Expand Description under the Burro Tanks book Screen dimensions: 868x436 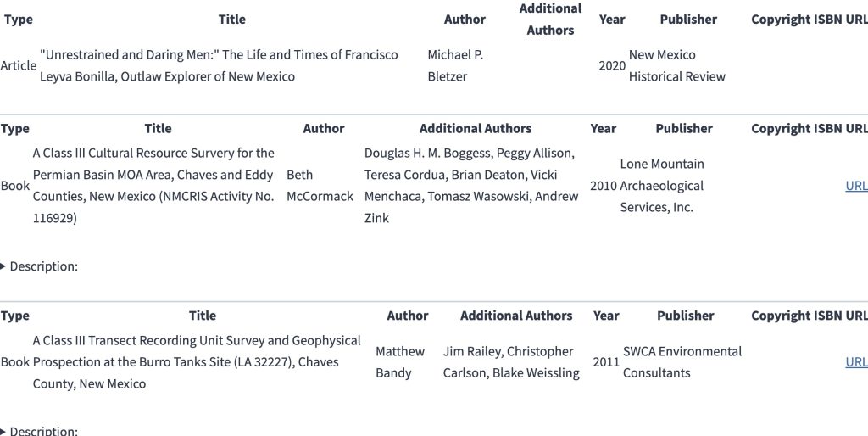[x=43, y=431]
